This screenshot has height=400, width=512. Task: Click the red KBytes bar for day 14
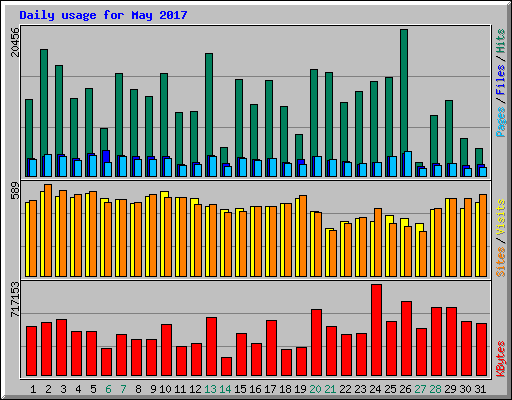click(x=226, y=367)
